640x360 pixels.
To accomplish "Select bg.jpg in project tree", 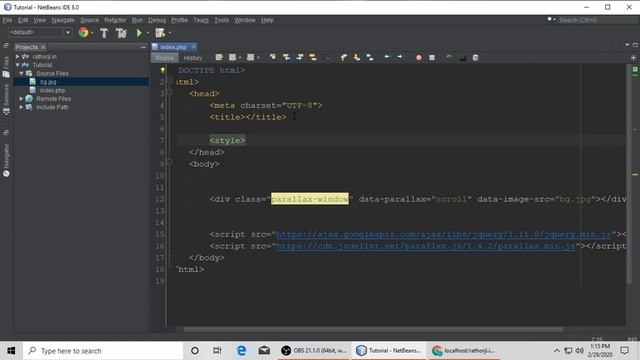I will click(x=48, y=82).
